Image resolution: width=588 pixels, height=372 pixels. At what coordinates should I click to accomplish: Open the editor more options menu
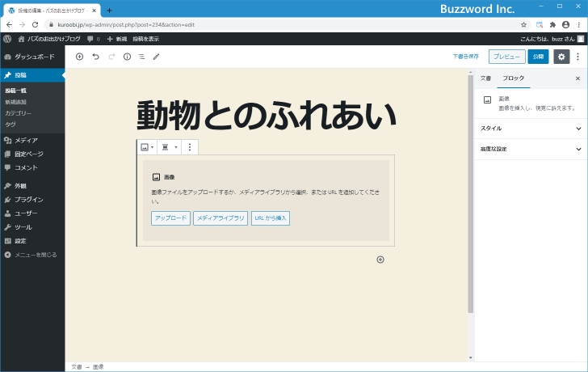pyautogui.click(x=577, y=57)
